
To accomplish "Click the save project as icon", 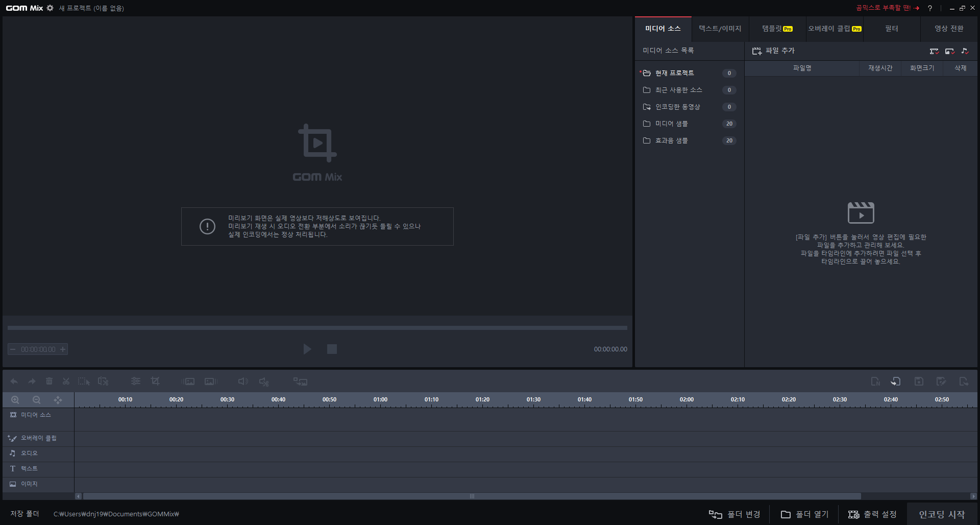I will coord(941,381).
